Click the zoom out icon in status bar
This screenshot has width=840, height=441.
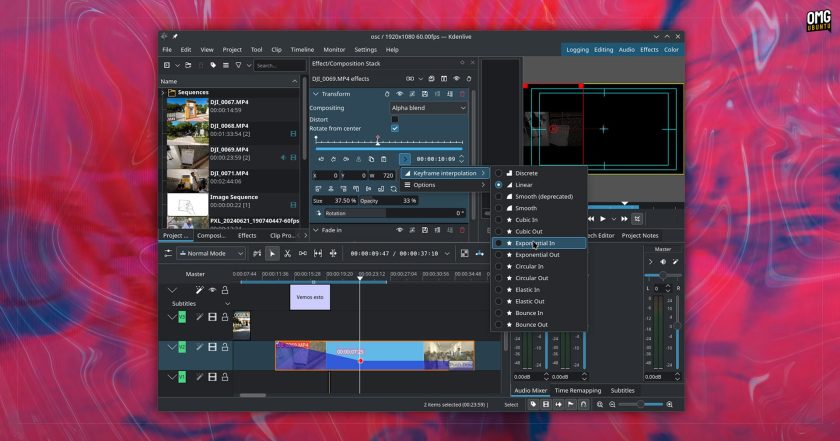612,405
